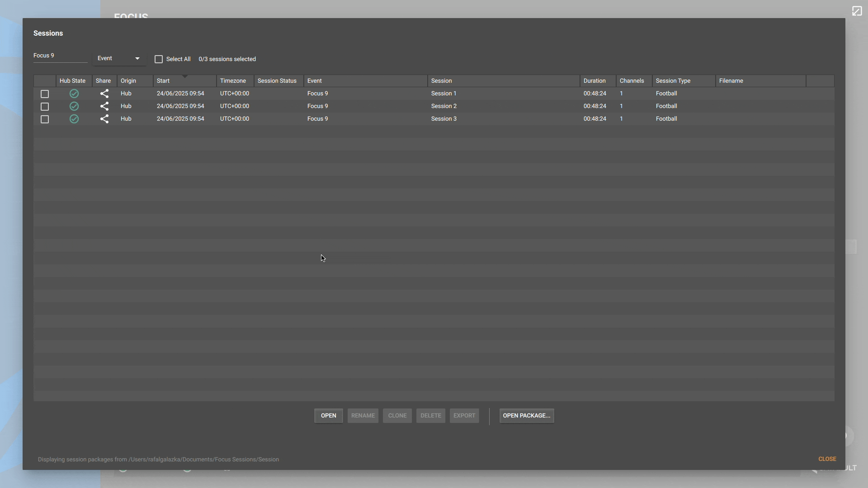The height and width of the screenshot is (488, 868).
Task: Click 'Focus 9' event cell in Session 3 row
Action: tap(318, 119)
